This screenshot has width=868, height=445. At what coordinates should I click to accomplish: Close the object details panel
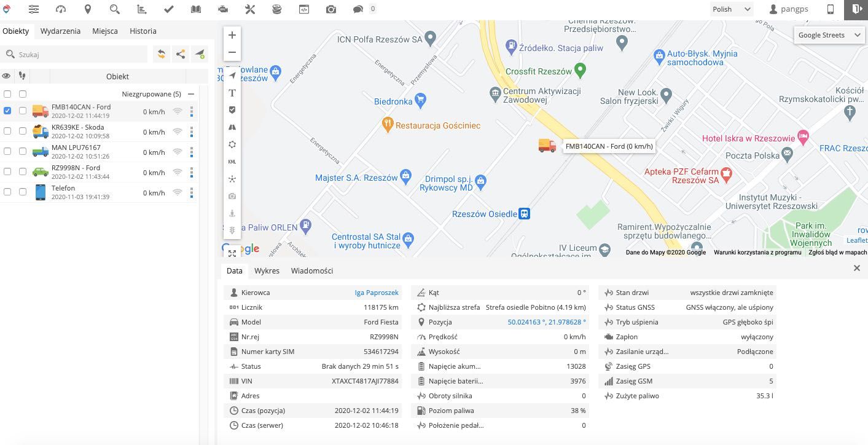pyautogui.click(x=857, y=268)
